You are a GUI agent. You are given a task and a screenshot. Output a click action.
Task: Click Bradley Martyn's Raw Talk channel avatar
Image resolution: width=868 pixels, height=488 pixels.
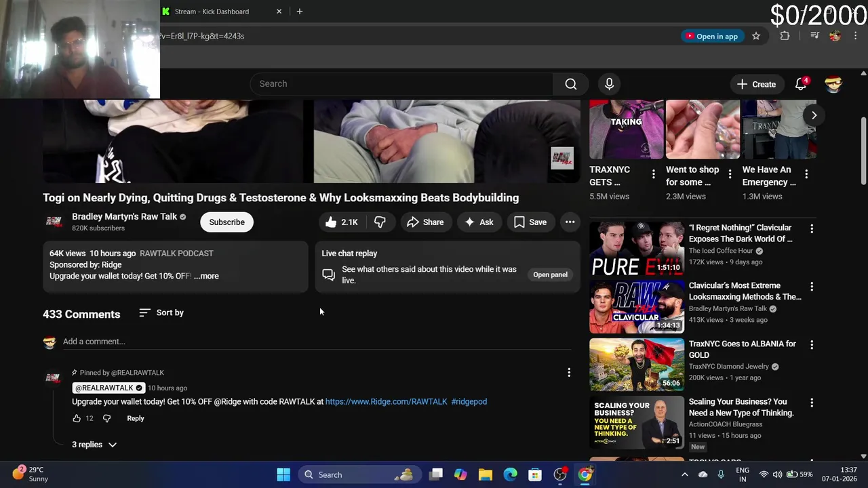click(x=54, y=222)
